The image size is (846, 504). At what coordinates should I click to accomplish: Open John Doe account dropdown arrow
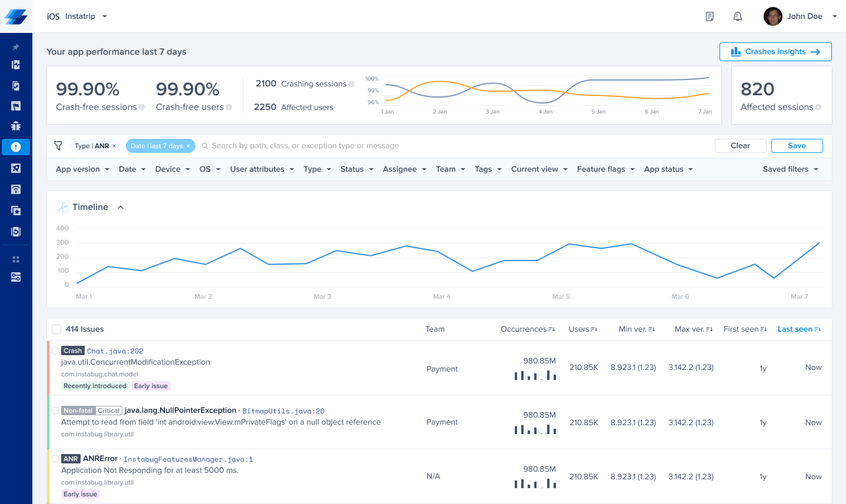pyautogui.click(x=835, y=16)
